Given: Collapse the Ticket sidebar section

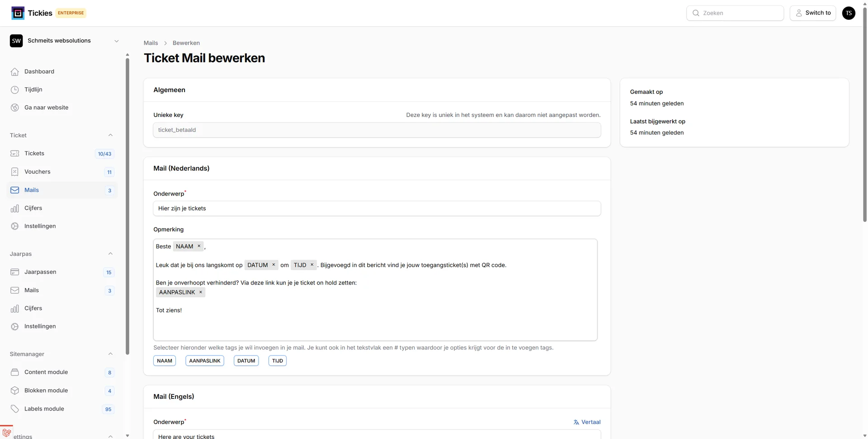Looking at the screenshot, I should [x=111, y=135].
